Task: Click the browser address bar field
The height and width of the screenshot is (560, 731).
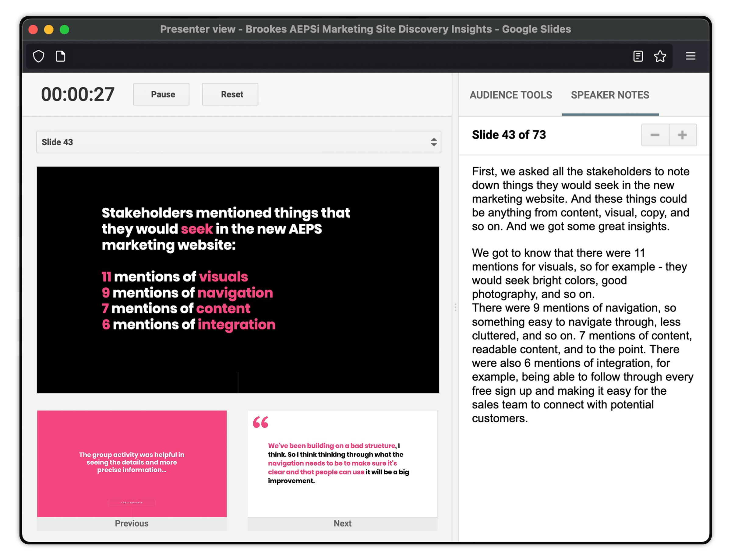Action: (349, 56)
